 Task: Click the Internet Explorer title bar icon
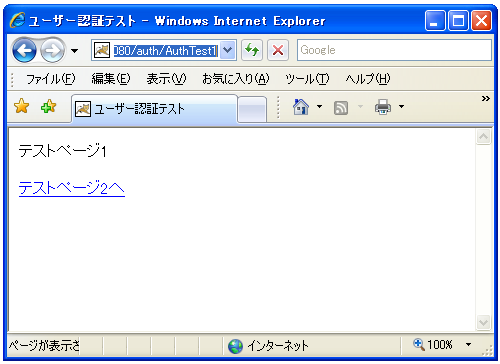pos(17,20)
